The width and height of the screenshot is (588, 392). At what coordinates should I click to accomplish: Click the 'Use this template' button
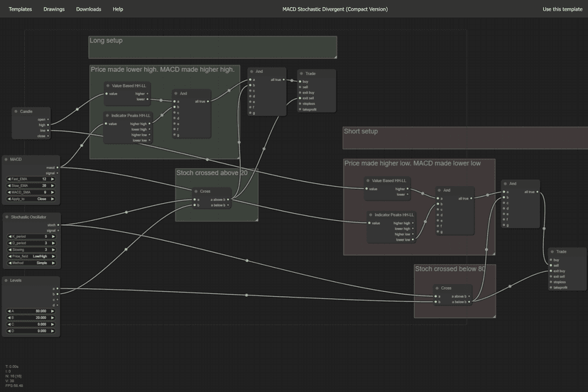(562, 9)
